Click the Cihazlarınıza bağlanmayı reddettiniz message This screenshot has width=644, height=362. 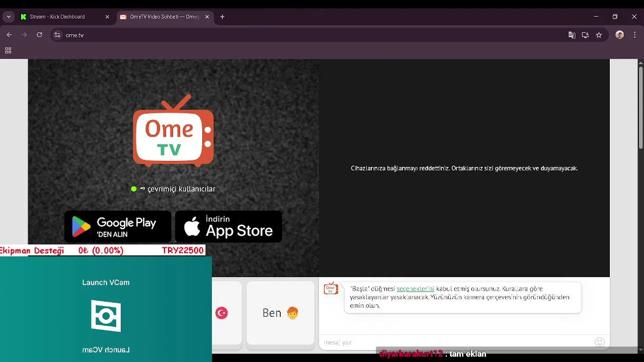[464, 168]
